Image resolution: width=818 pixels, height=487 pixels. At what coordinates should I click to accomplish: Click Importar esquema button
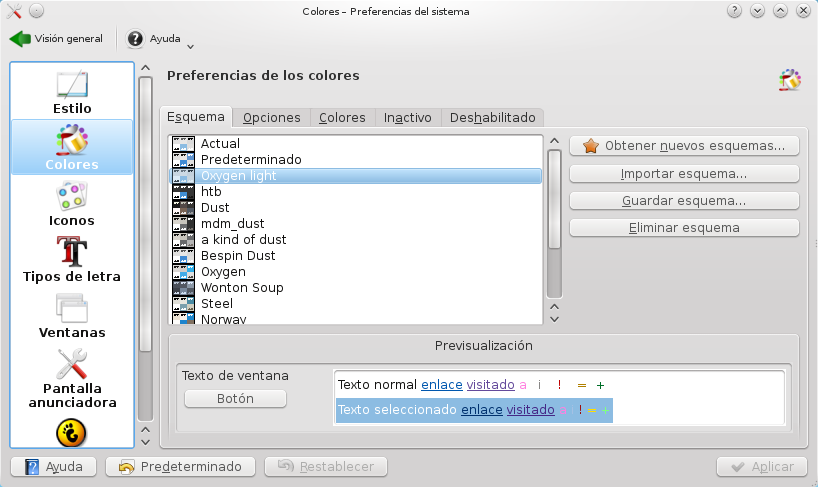coord(684,174)
